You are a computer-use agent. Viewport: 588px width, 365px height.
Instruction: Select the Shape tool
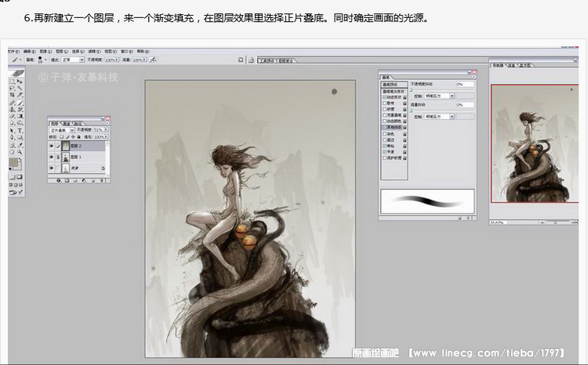(20, 137)
